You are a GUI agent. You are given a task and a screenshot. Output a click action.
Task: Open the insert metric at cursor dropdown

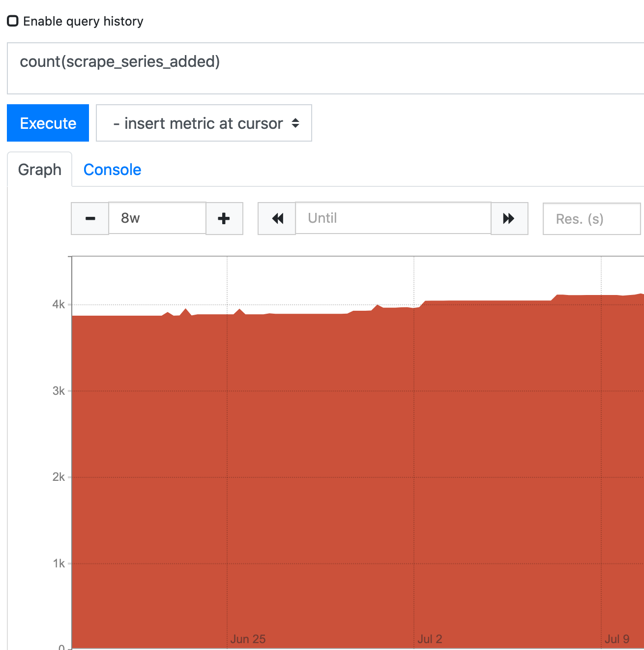(204, 123)
